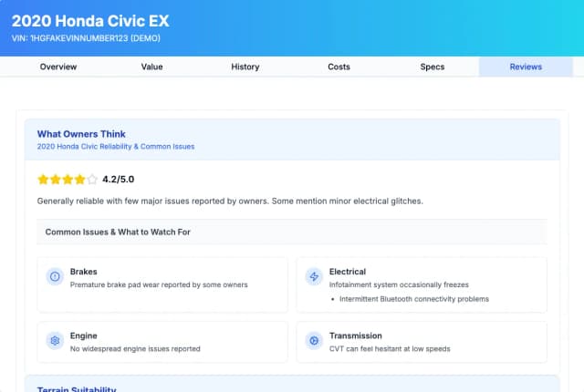Click the Brakes card title
The width and height of the screenshot is (584, 392).
pyautogui.click(x=83, y=272)
